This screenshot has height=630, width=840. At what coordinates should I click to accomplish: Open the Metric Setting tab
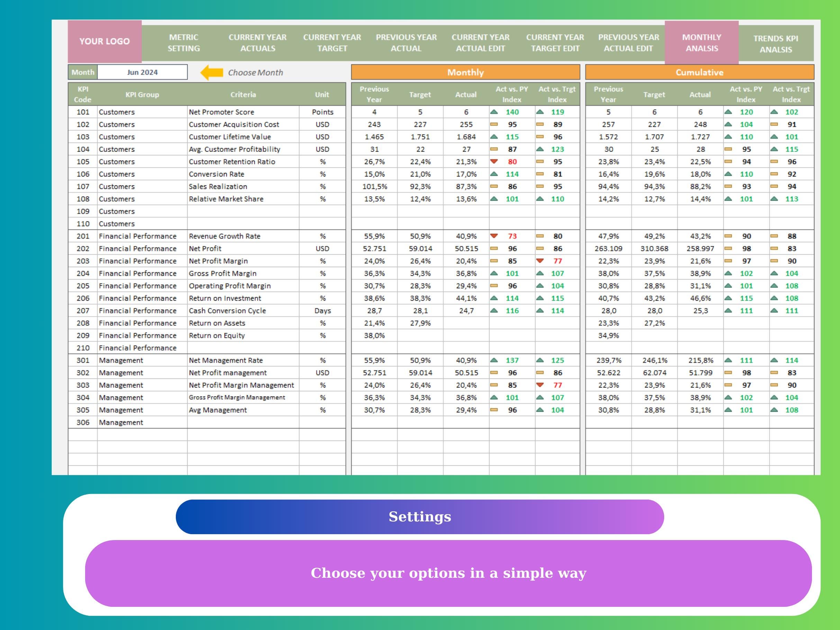pos(184,43)
